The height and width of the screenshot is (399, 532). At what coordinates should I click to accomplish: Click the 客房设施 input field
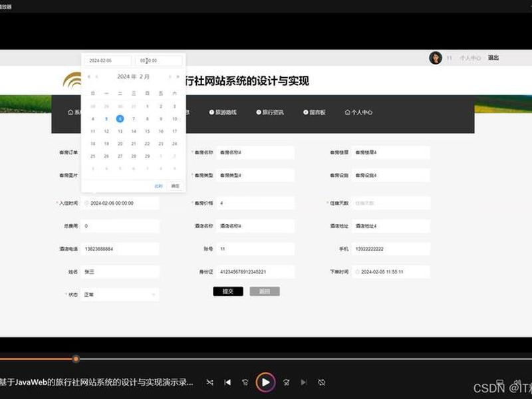[x=391, y=176]
